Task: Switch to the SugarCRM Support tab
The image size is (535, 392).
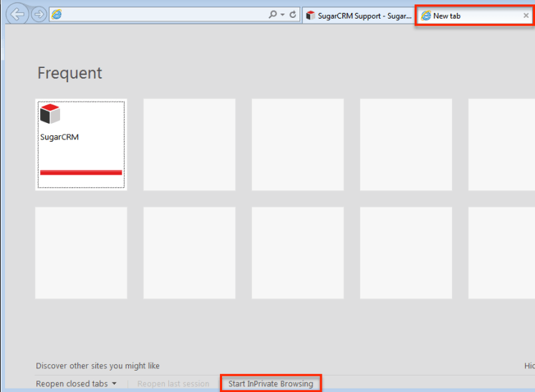Action: coord(358,16)
